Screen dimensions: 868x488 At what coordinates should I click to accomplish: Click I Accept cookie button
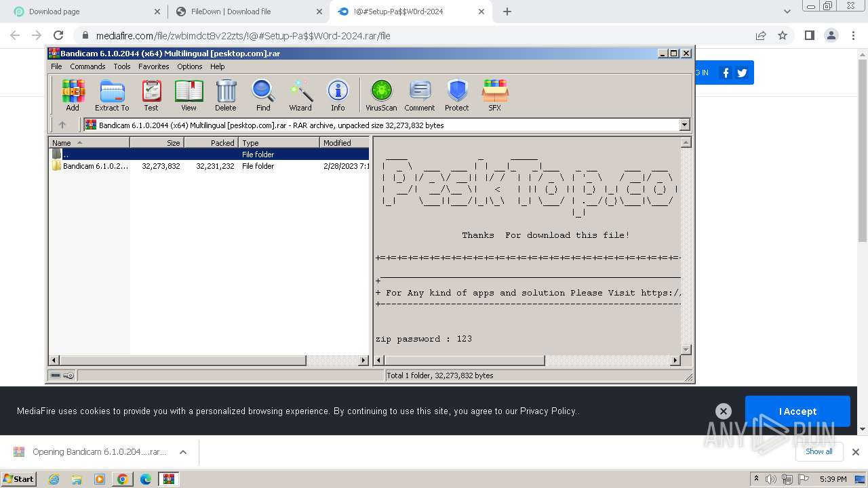797,411
